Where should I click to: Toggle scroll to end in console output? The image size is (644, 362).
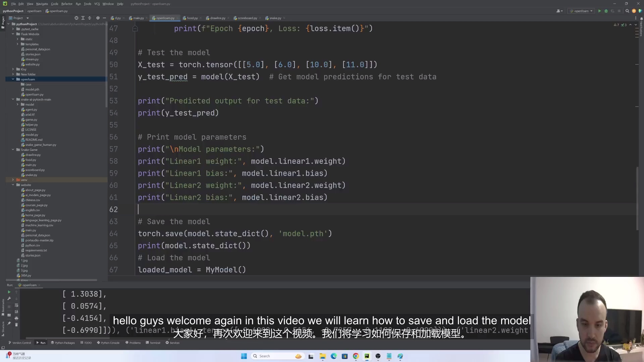tap(16, 312)
